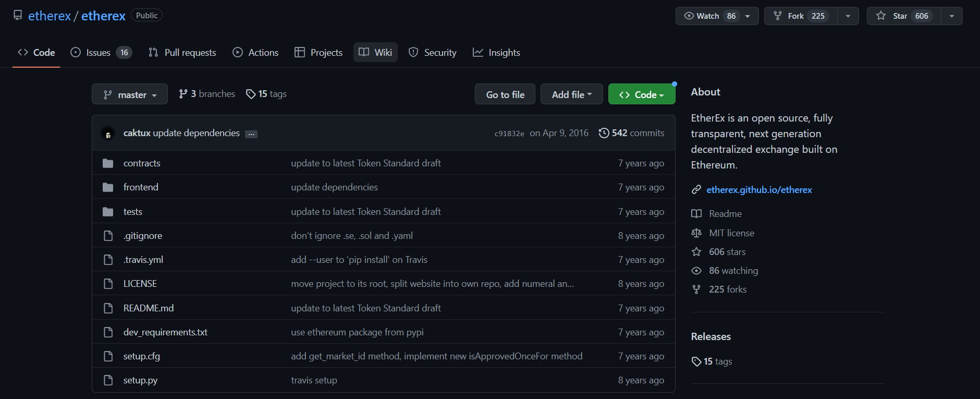Open the Watch notifications dropdown

coord(717,16)
